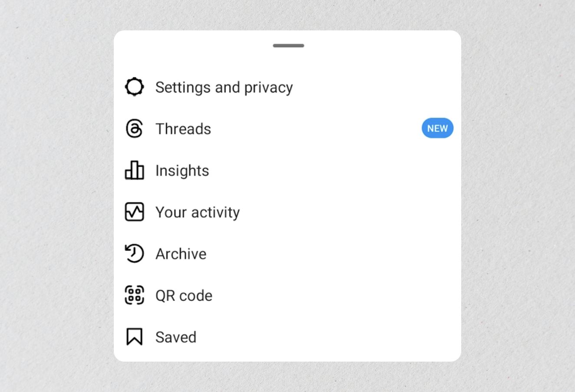575x392 pixels.
Task: Open Your activity menu entry
Action: [287, 212]
